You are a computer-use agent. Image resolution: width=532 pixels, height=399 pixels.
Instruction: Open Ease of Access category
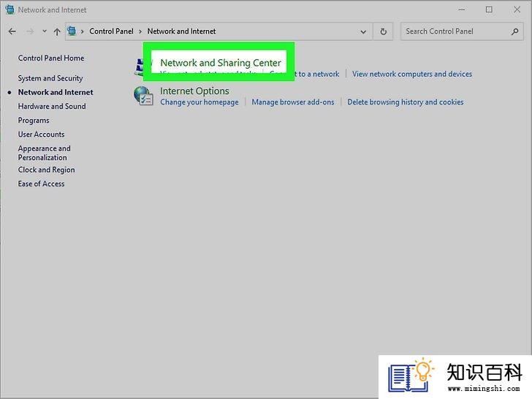42,183
